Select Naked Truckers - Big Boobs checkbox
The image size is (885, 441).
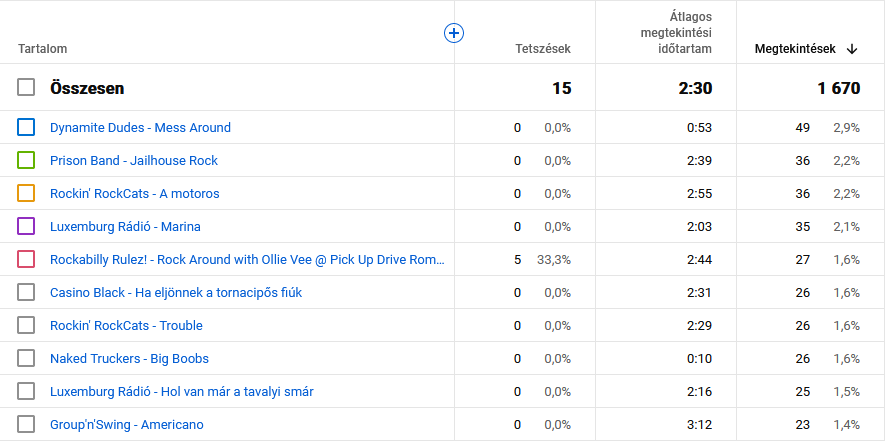pyautogui.click(x=26, y=359)
